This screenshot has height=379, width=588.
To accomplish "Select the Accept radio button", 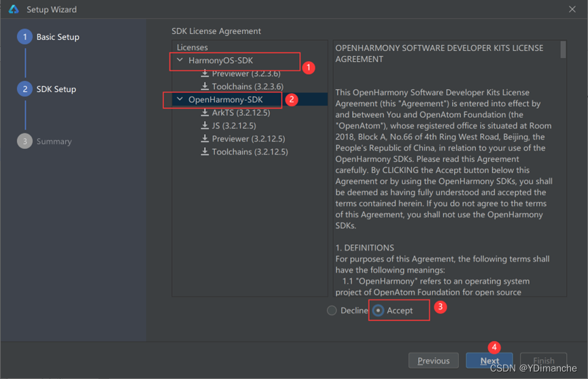I will pyautogui.click(x=378, y=311).
